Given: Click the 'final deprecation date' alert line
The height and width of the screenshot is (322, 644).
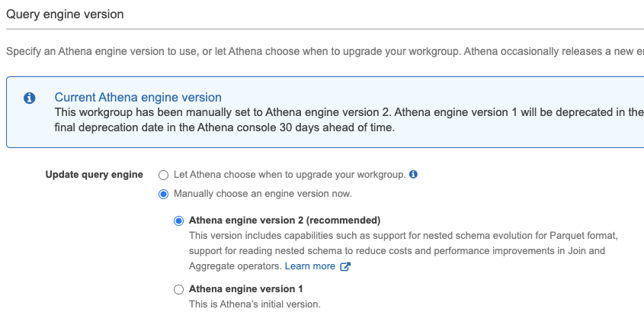Looking at the screenshot, I should tap(224, 128).
